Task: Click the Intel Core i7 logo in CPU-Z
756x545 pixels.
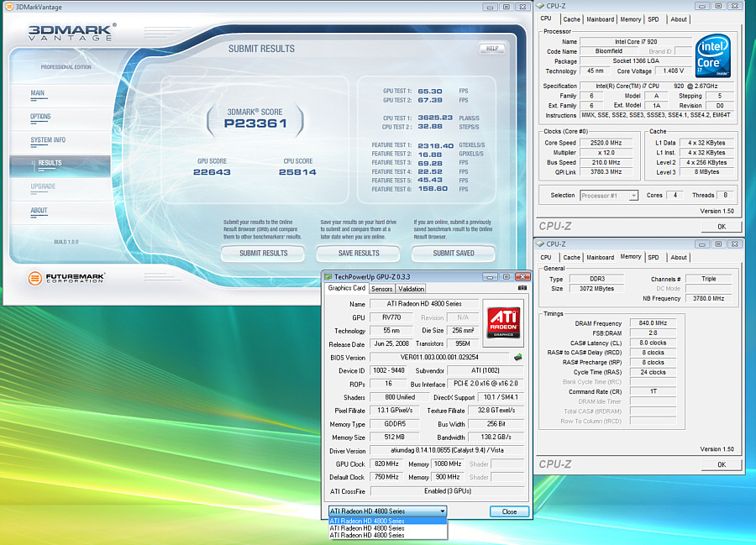Action: tap(713, 55)
